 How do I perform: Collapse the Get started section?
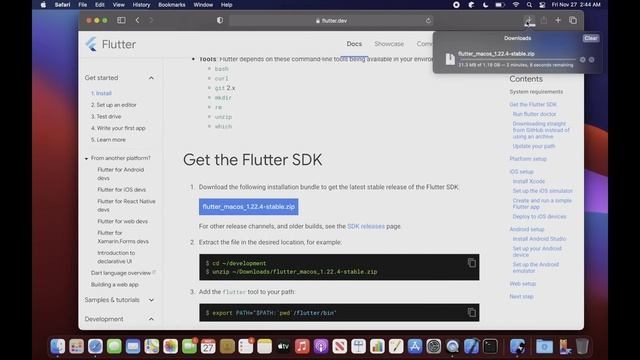point(151,78)
